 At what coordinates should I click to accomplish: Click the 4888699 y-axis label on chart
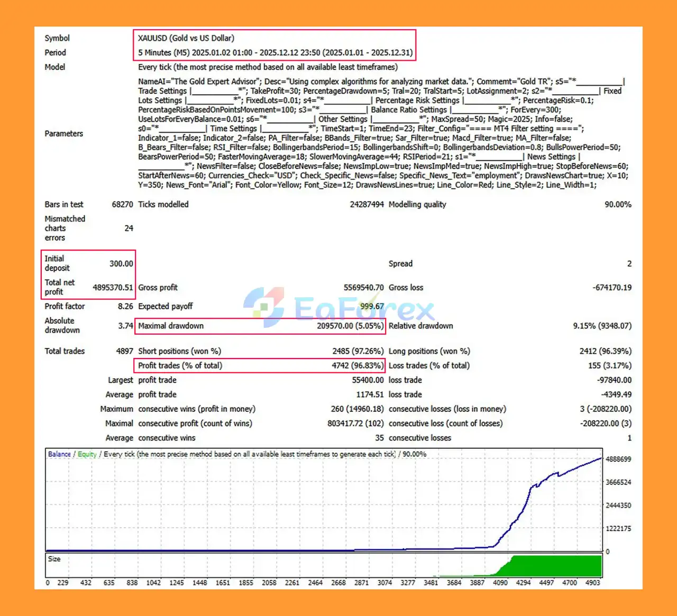[x=618, y=459]
